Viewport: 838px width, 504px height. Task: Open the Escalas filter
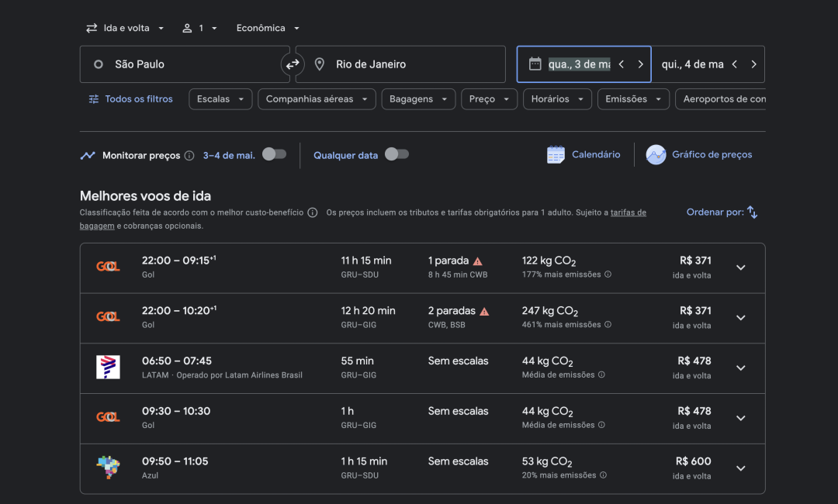pos(220,98)
